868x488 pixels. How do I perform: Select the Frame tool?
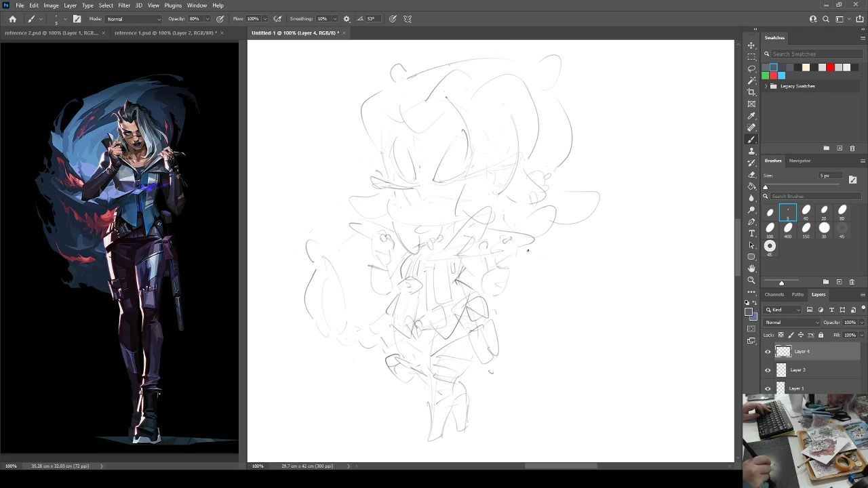tap(751, 104)
